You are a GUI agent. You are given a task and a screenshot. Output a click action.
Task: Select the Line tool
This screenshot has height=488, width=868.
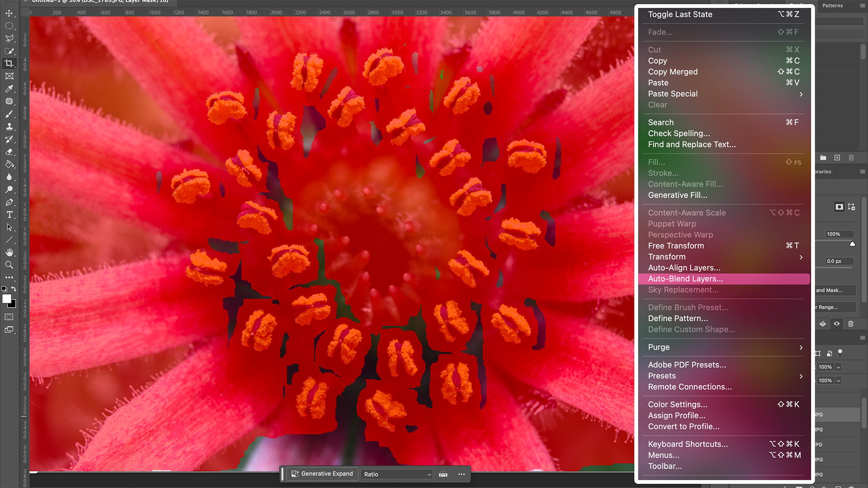[x=9, y=240]
